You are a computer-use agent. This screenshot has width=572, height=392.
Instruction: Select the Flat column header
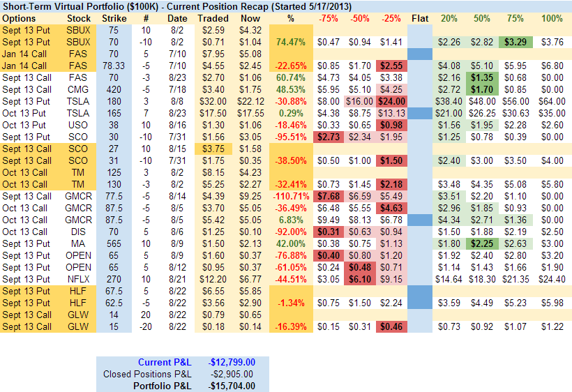(420, 18)
